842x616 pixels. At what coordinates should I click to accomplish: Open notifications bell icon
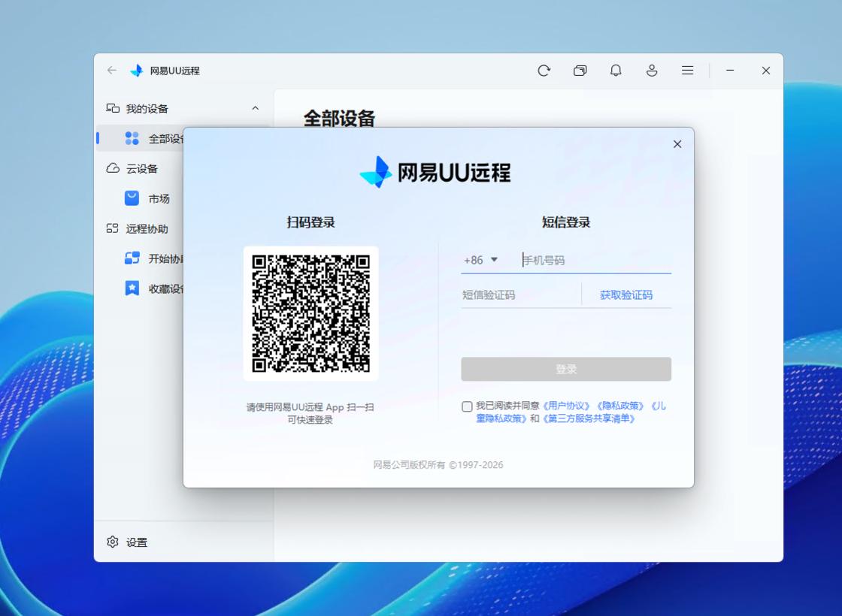pos(616,71)
